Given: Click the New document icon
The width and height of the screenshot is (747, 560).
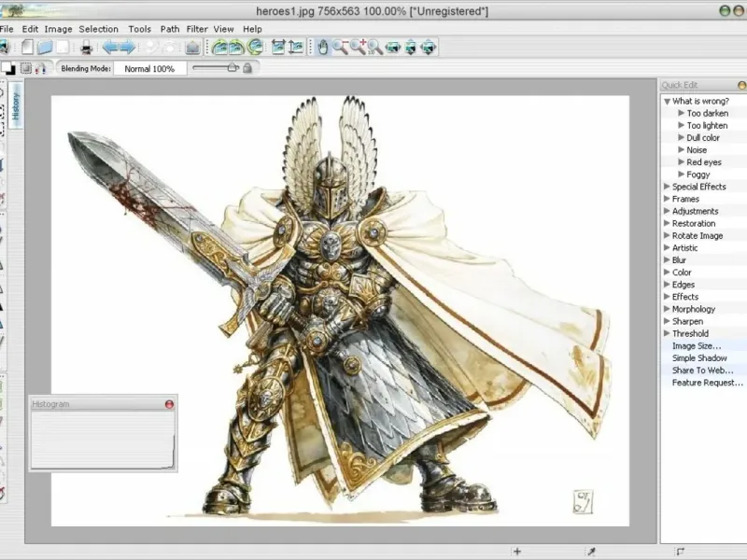Looking at the screenshot, I should [x=27, y=47].
